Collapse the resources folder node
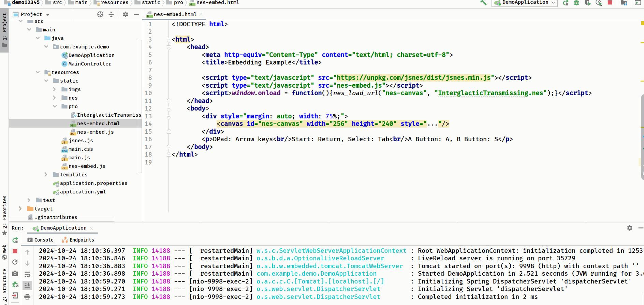Viewport: 644px width, 305px height. click(x=38, y=72)
